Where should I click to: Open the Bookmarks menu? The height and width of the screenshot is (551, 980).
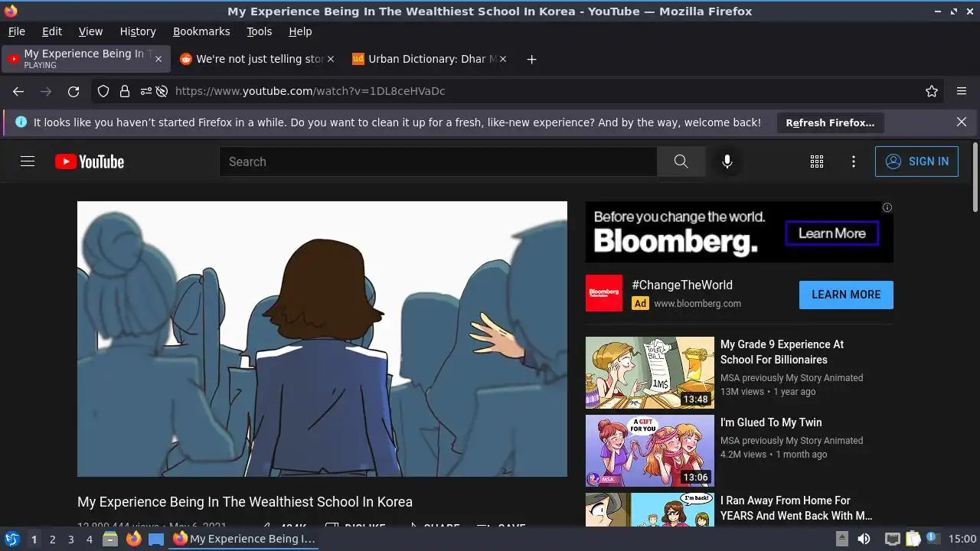(201, 31)
